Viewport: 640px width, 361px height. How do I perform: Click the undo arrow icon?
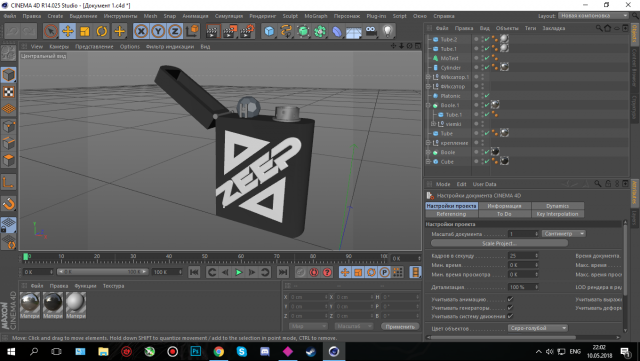pyautogui.click(x=12, y=31)
